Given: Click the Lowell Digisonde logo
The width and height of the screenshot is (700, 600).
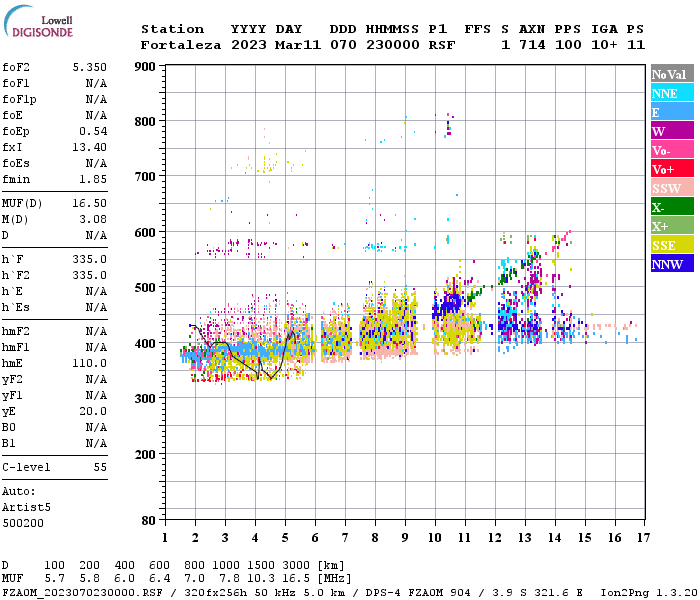Looking at the screenshot, I should point(38,22).
